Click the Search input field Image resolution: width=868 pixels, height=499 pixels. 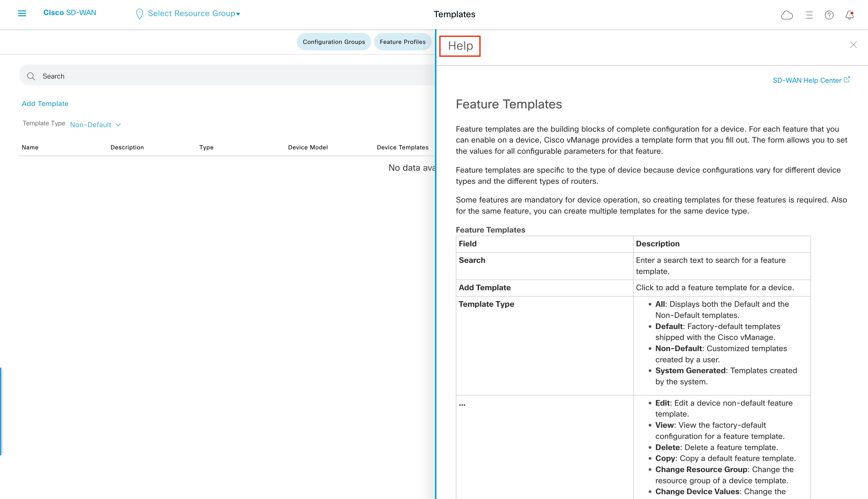137,76
